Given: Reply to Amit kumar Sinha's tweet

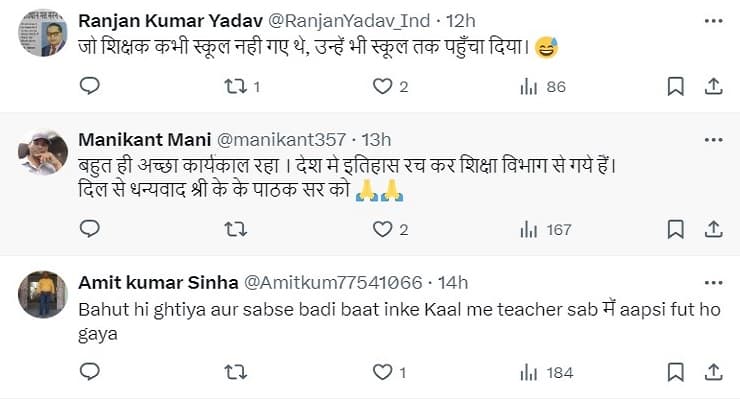Looking at the screenshot, I should coord(90,373).
